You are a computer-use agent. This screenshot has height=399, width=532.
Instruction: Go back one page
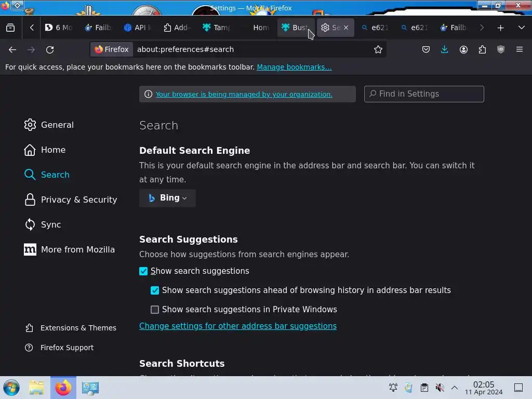[12, 49]
